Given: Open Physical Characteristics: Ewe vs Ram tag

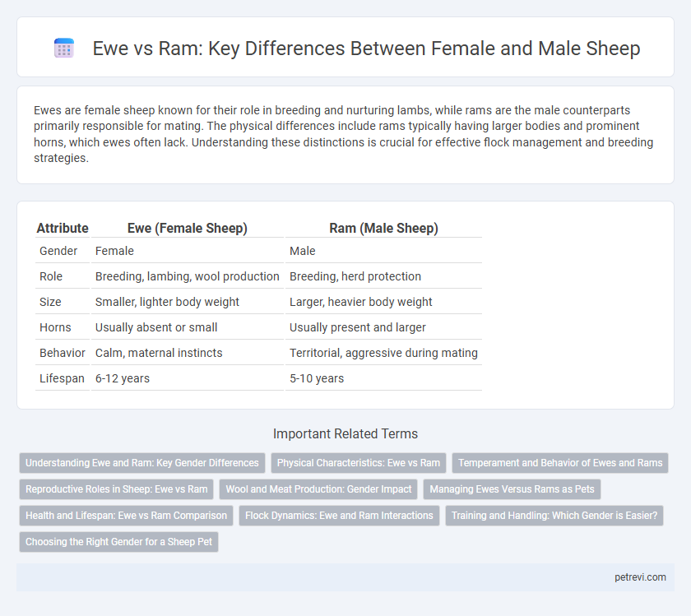Looking at the screenshot, I should [359, 463].
